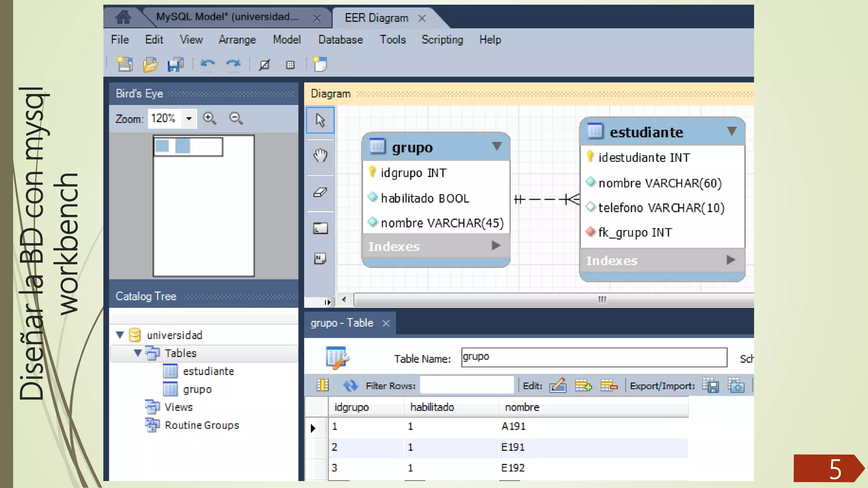Click the Table Name input field

pyautogui.click(x=593, y=357)
